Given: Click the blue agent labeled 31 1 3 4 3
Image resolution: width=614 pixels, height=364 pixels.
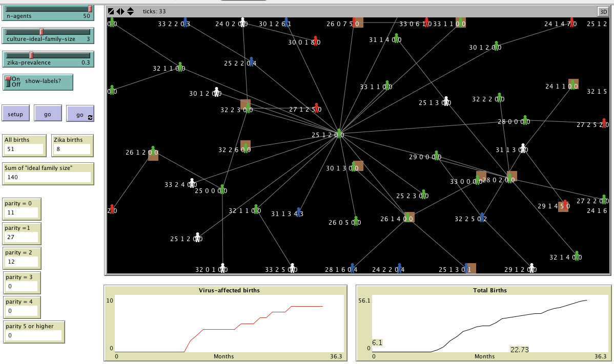Looking at the screenshot, I should 298,212.
